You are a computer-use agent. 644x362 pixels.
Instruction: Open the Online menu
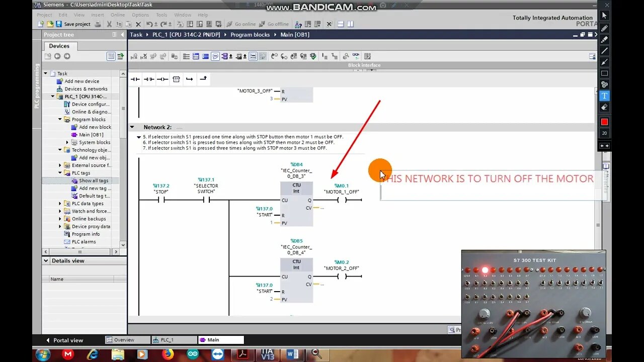tap(118, 15)
